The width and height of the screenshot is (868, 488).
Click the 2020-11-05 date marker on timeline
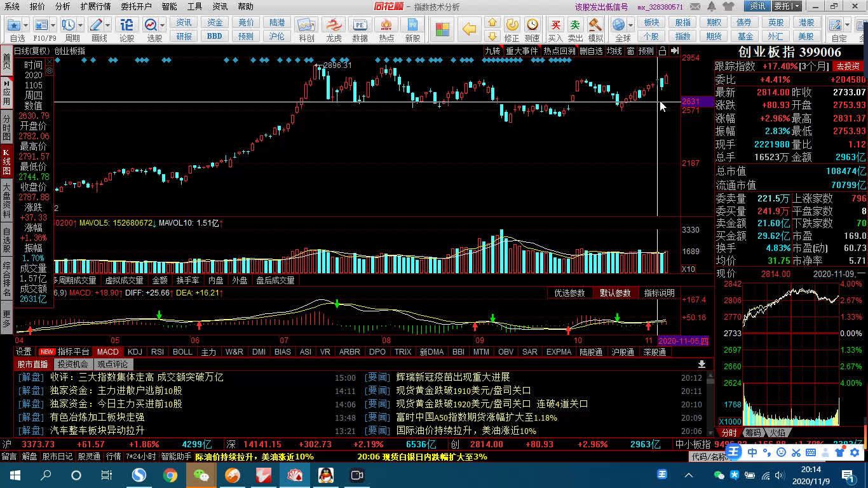pyautogui.click(x=683, y=341)
